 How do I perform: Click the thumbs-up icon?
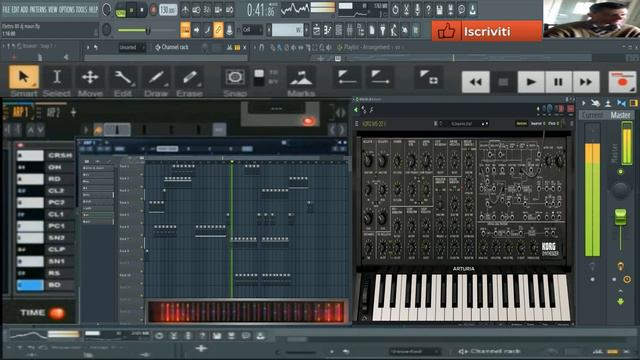click(446, 31)
